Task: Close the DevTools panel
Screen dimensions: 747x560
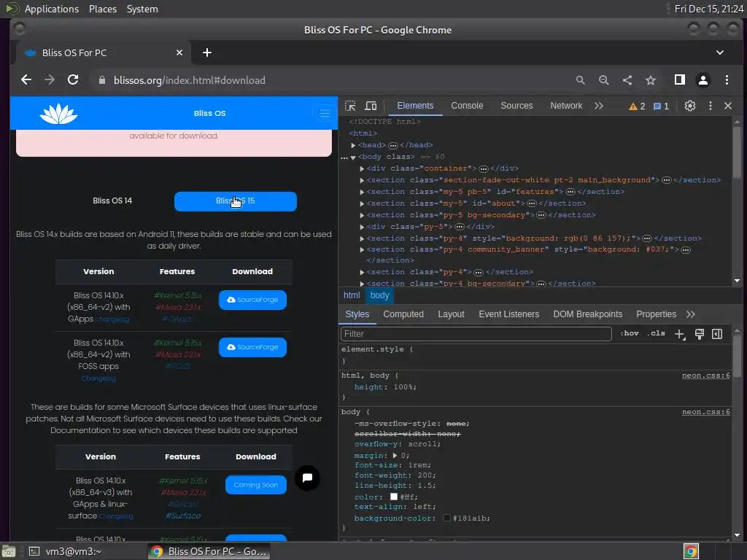Action: point(728,106)
